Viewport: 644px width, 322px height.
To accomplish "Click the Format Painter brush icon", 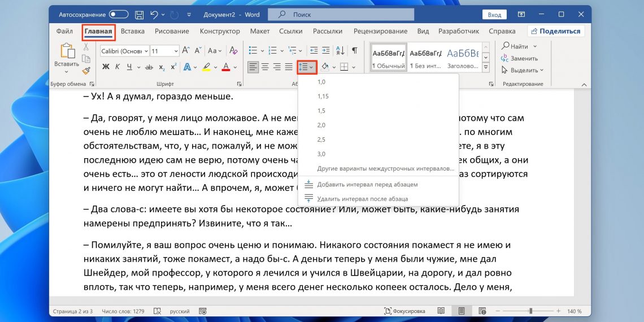I will coord(86,71).
